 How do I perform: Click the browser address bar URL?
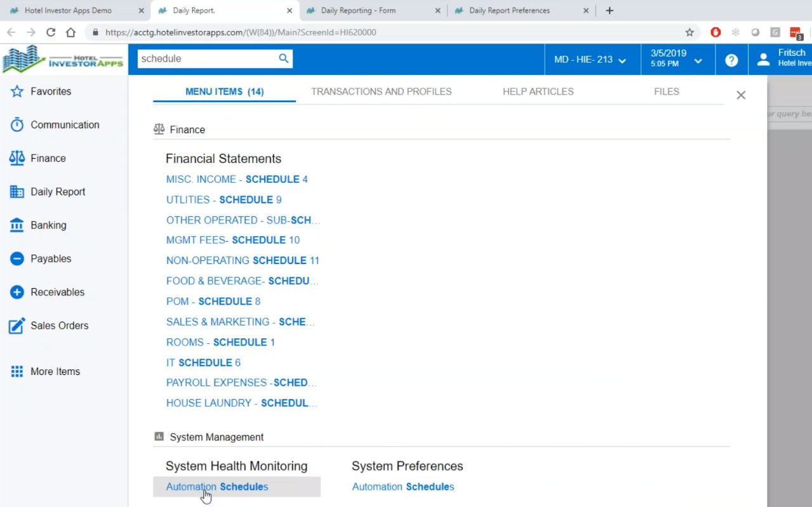coord(241,32)
